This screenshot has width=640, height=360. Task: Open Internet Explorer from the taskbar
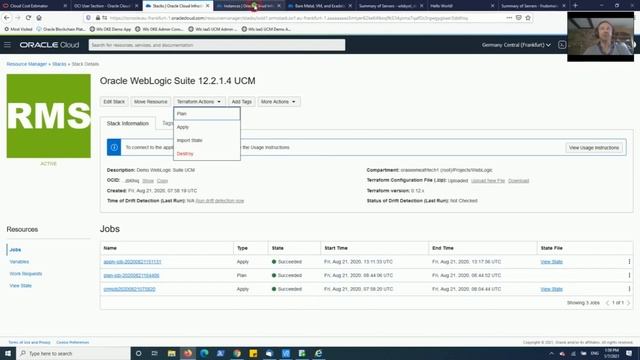pyautogui.click(x=318, y=353)
